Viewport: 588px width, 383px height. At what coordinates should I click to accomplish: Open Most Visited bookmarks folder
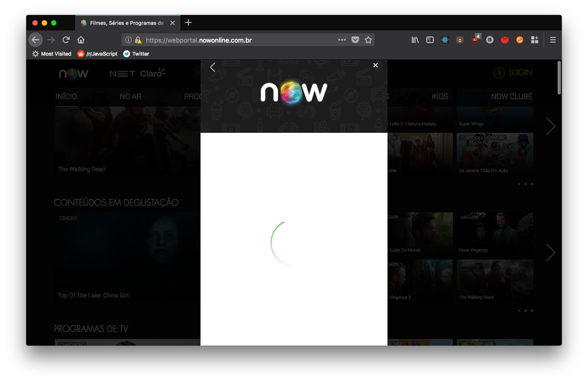click(51, 54)
